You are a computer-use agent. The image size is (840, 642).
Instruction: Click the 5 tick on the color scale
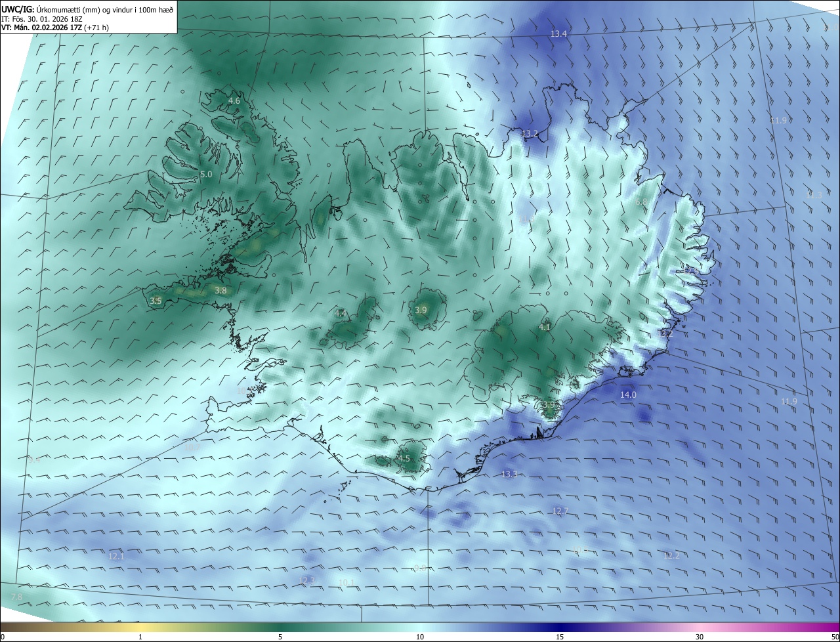coord(280,637)
